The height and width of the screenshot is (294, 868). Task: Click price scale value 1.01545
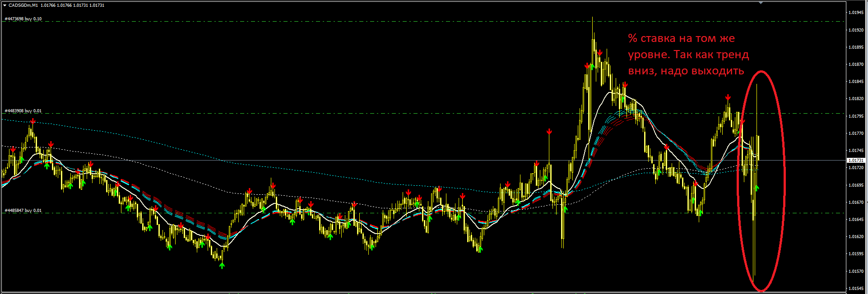click(856, 289)
